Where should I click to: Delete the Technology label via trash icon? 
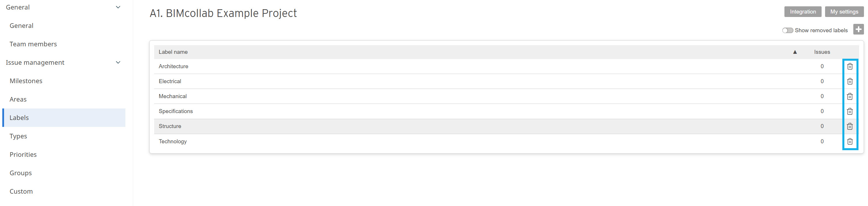pos(850,141)
